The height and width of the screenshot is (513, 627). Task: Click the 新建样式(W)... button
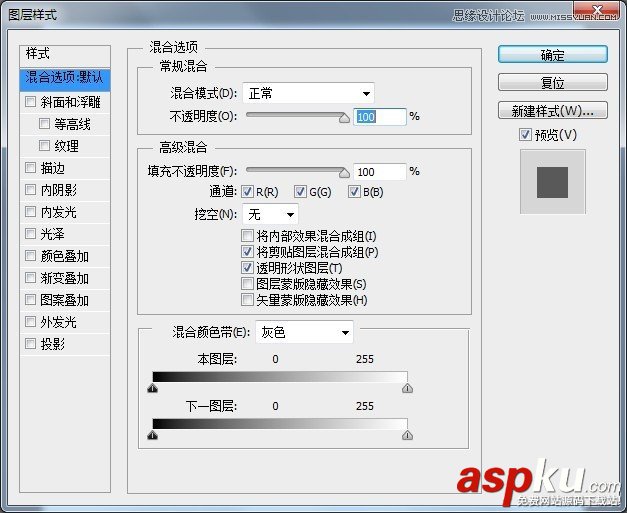pos(553,110)
